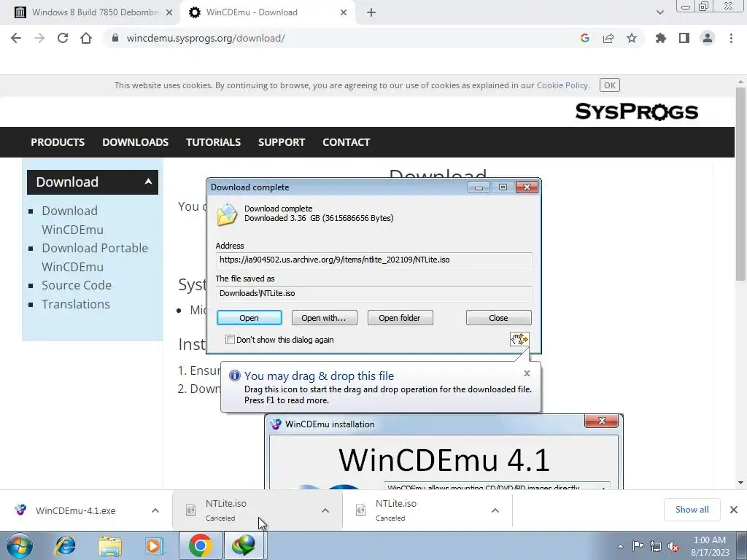Dismiss the drag & drop tooltip balloon

527,373
